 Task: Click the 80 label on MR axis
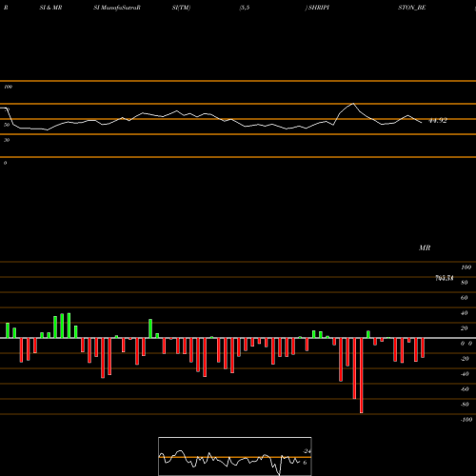465,283
